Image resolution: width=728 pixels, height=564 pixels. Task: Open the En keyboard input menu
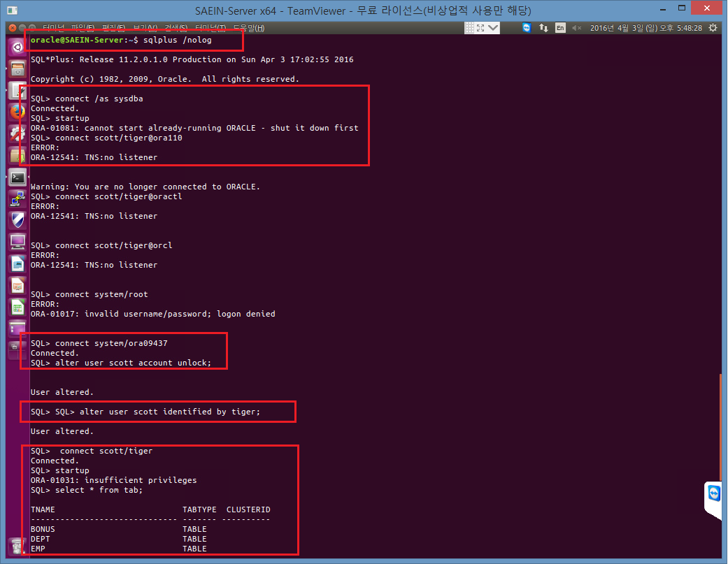coord(560,28)
